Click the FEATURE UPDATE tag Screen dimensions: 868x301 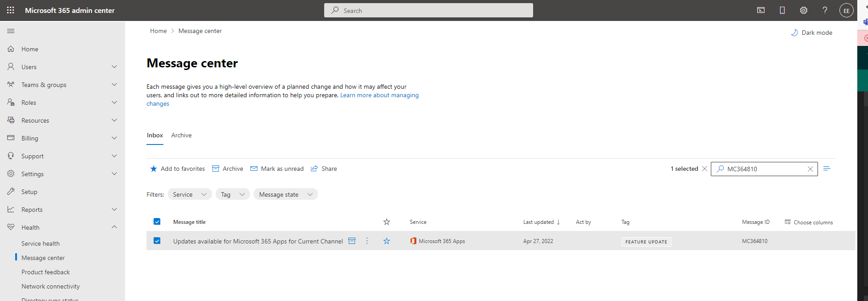(646, 242)
